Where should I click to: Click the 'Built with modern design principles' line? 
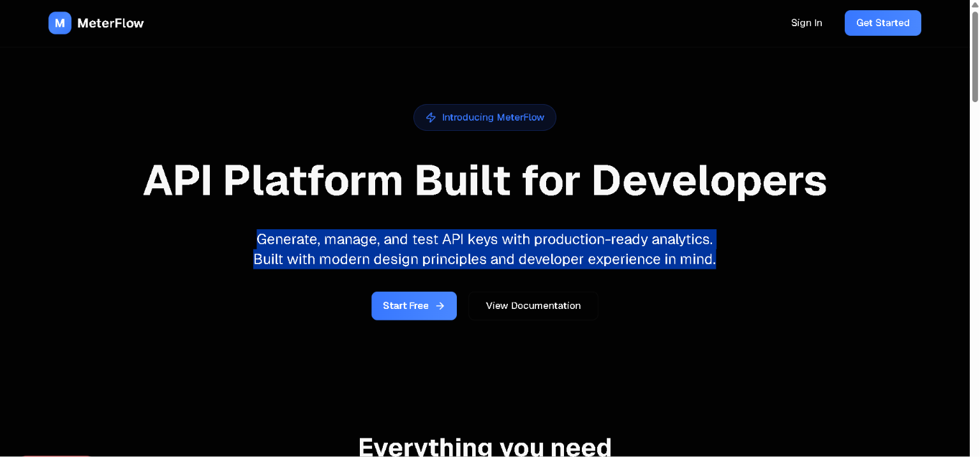point(485,259)
